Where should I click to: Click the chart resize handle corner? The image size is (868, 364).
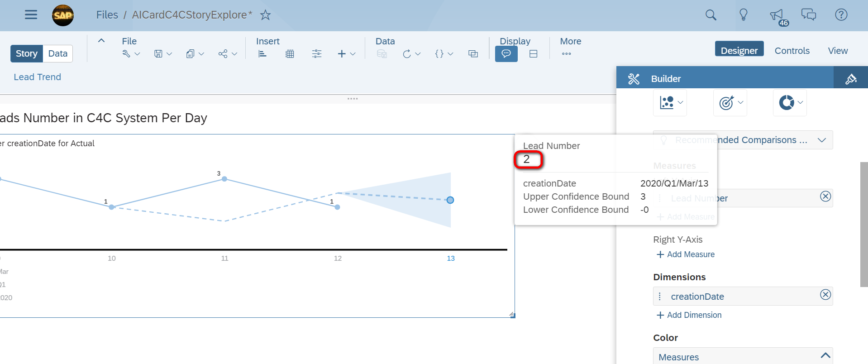[x=512, y=315]
